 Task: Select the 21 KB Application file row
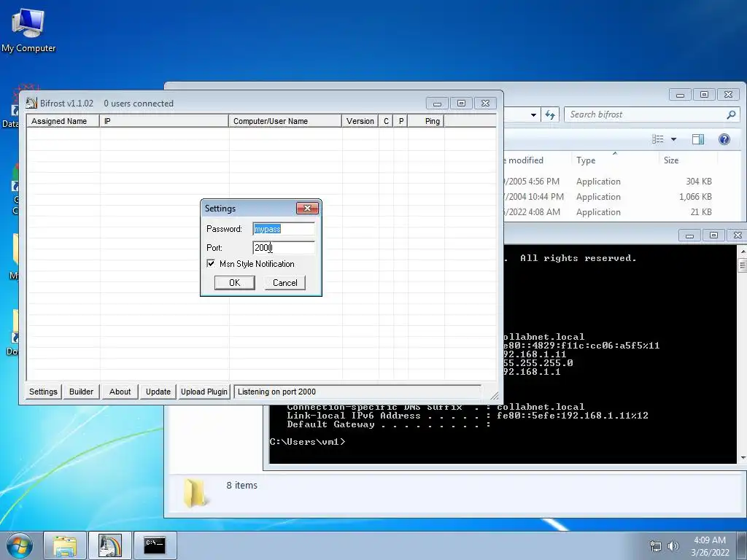click(x=610, y=212)
